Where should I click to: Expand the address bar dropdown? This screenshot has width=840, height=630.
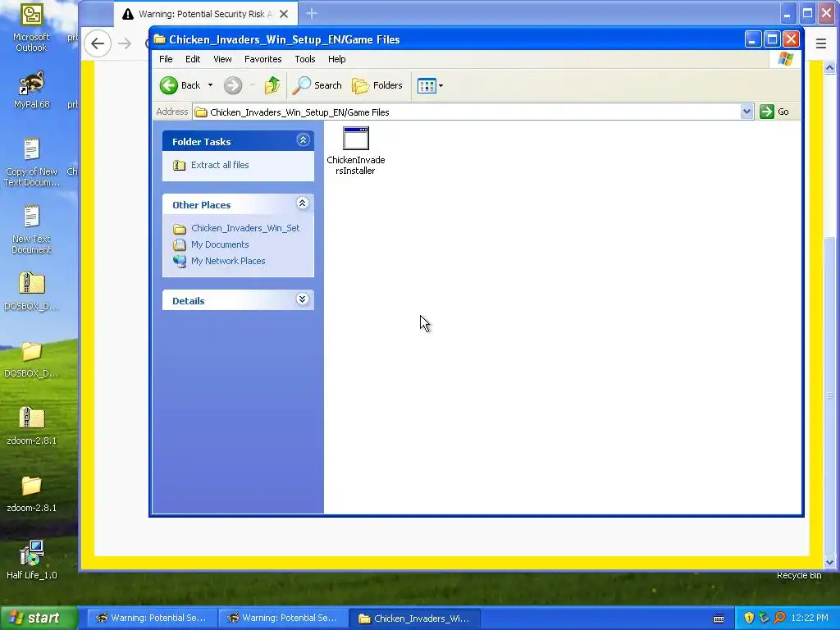pos(746,112)
